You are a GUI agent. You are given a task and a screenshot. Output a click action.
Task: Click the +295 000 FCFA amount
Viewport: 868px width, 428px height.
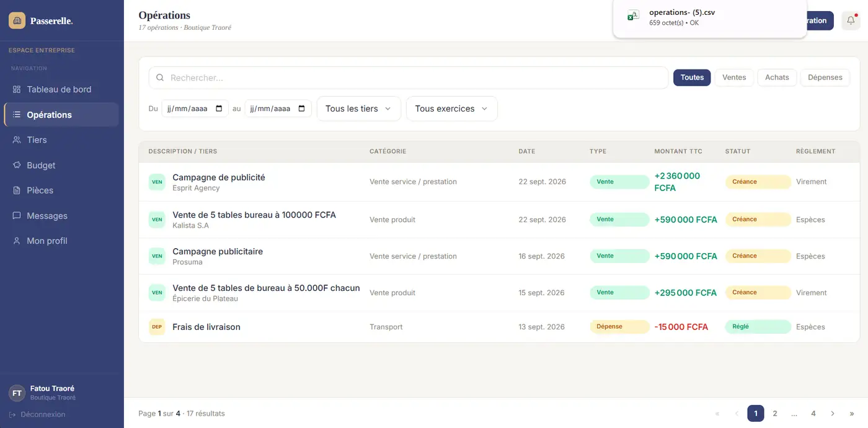(685, 293)
